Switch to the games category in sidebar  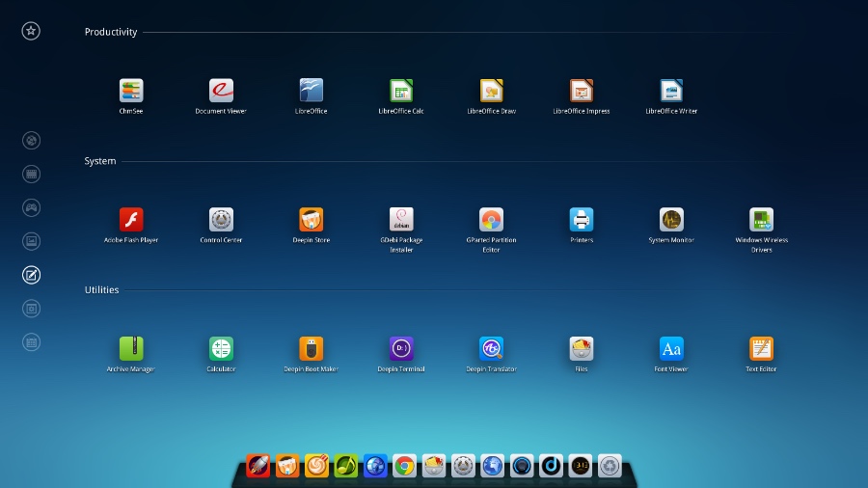click(x=31, y=207)
